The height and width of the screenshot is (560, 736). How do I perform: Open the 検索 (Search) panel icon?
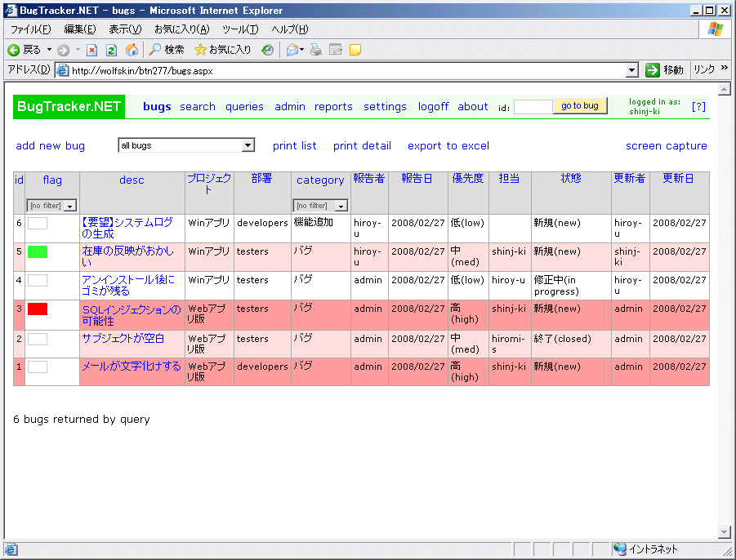[160, 50]
